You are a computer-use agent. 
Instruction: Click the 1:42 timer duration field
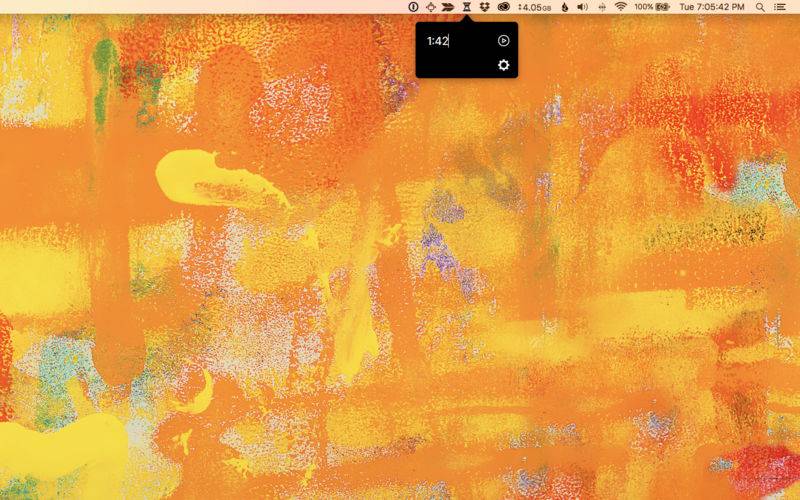[x=438, y=41]
